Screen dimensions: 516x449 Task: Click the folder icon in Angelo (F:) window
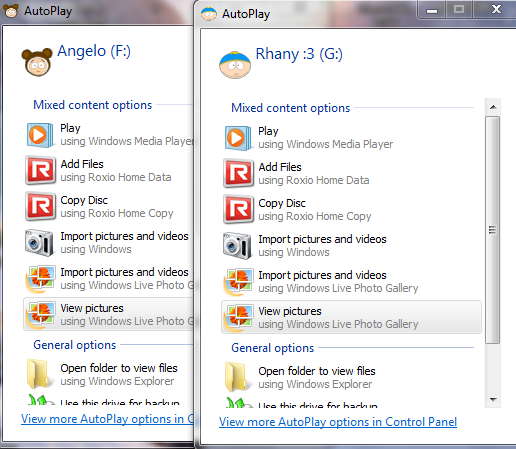39,373
